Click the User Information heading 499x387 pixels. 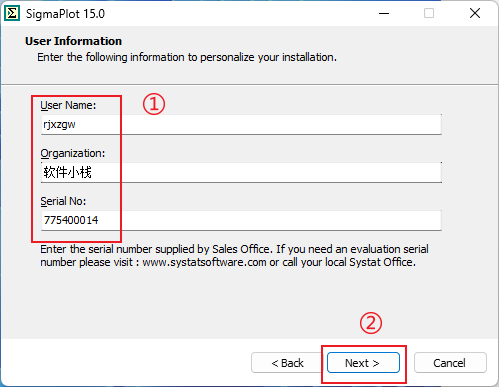pos(73,41)
